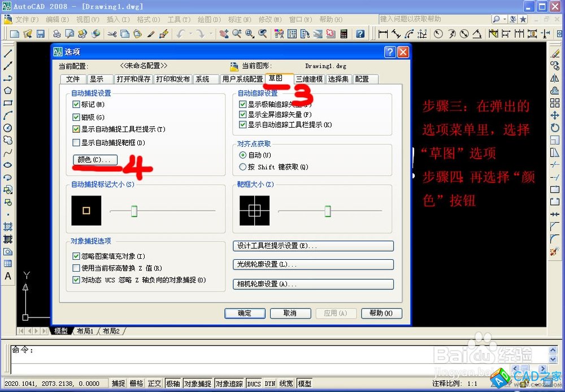Click the New drawing icon in toolbar

(15, 34)
